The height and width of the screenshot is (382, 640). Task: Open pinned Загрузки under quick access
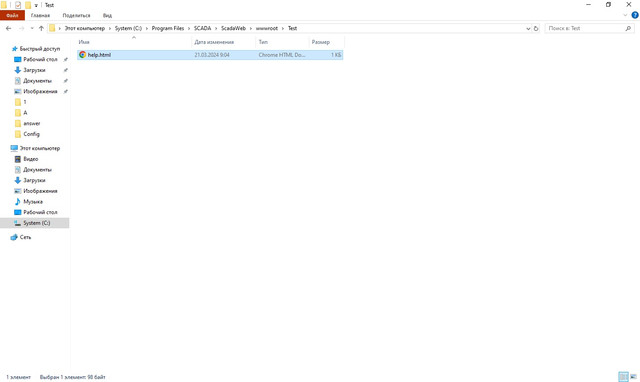[34, 70]
